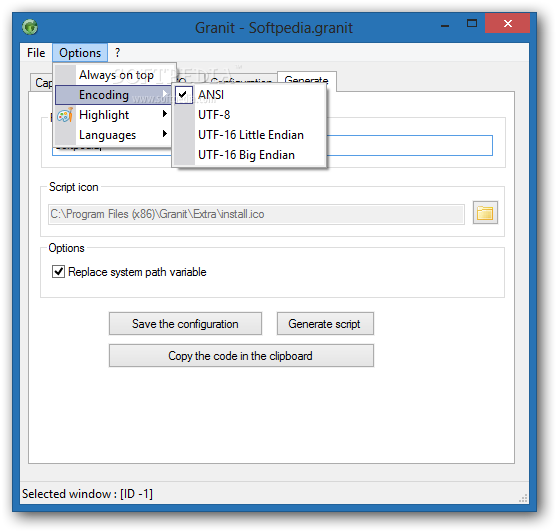Viewport: 557px width, 532px height.
Task: Open the question mark help menu
Action: tap(118, 53)
